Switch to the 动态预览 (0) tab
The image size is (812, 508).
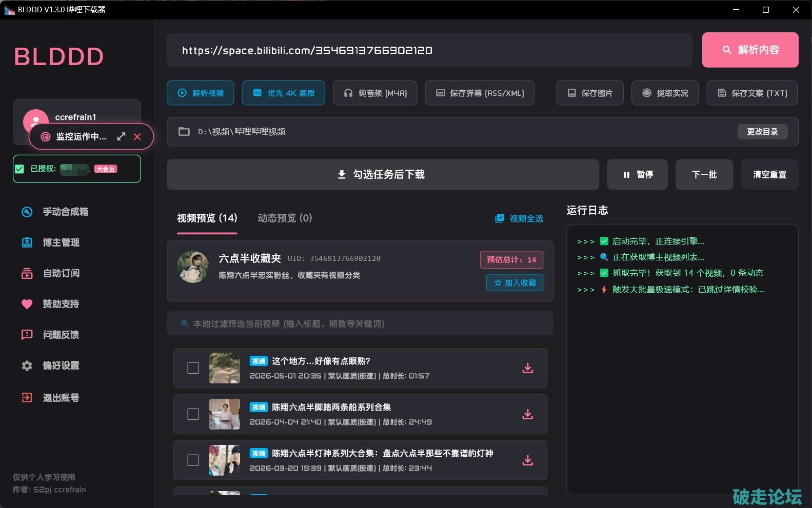pyautogui.click(x=285, y=218)
